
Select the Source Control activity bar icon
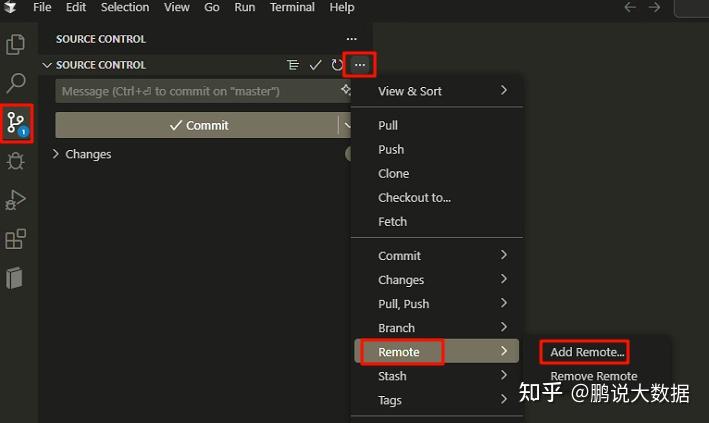point(15,123)
